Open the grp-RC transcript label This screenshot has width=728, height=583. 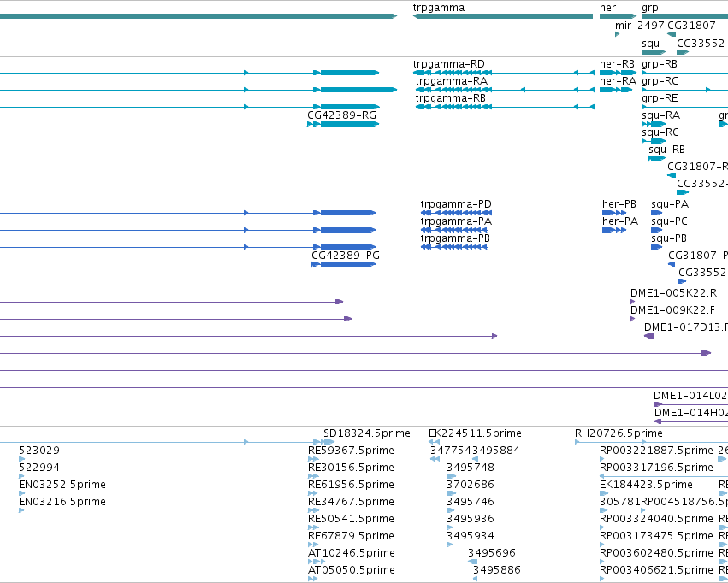(660, 81)
